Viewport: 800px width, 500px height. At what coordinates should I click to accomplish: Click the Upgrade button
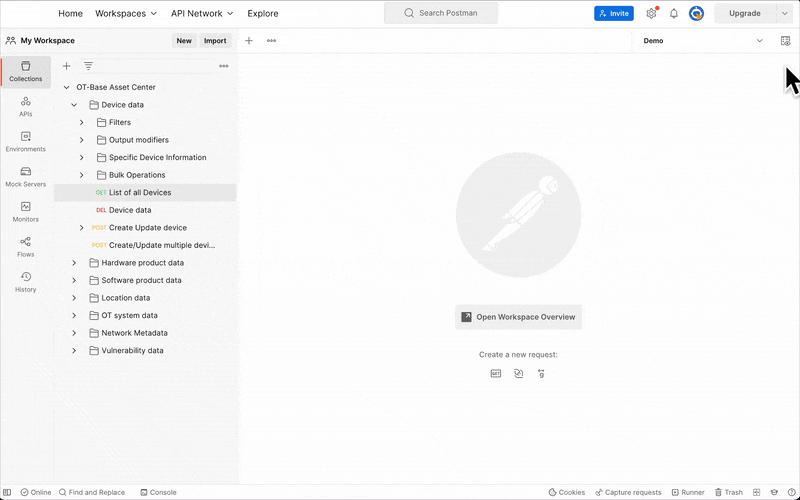coord(745,14)
